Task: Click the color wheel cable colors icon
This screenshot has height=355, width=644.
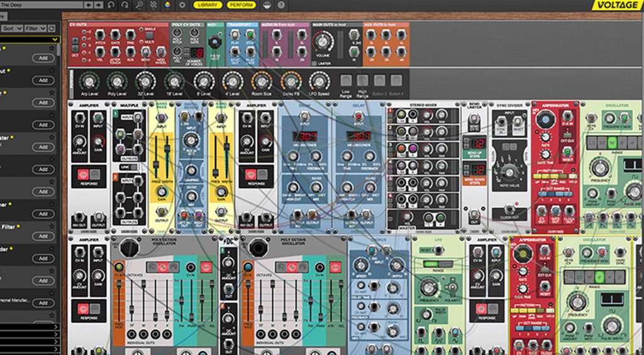Action: coord(167,4)
